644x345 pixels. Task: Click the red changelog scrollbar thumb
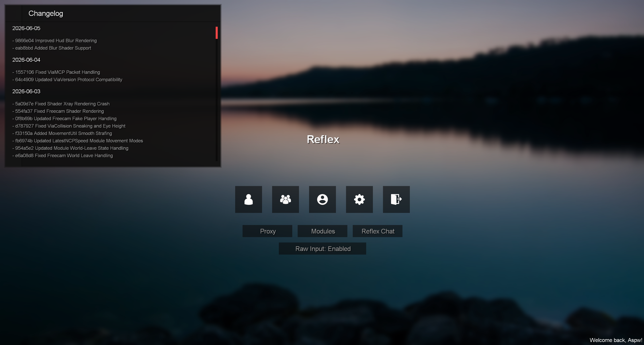(x=217, y=33)
